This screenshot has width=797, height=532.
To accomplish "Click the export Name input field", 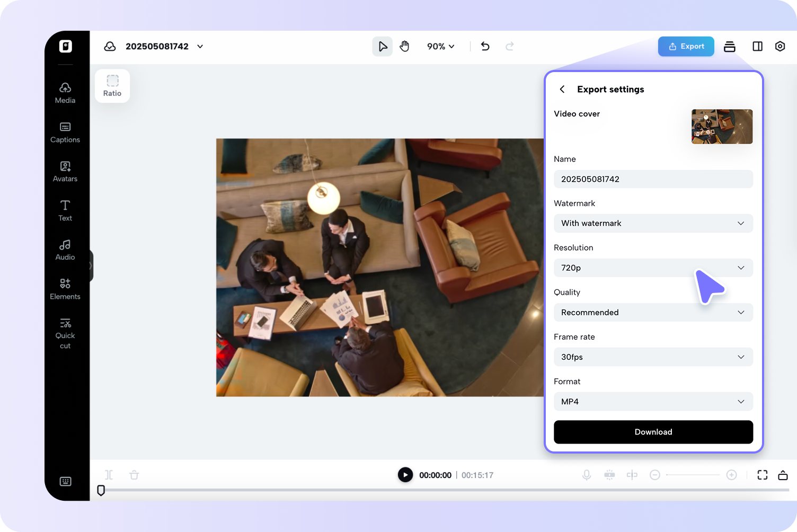I will 653,179.
